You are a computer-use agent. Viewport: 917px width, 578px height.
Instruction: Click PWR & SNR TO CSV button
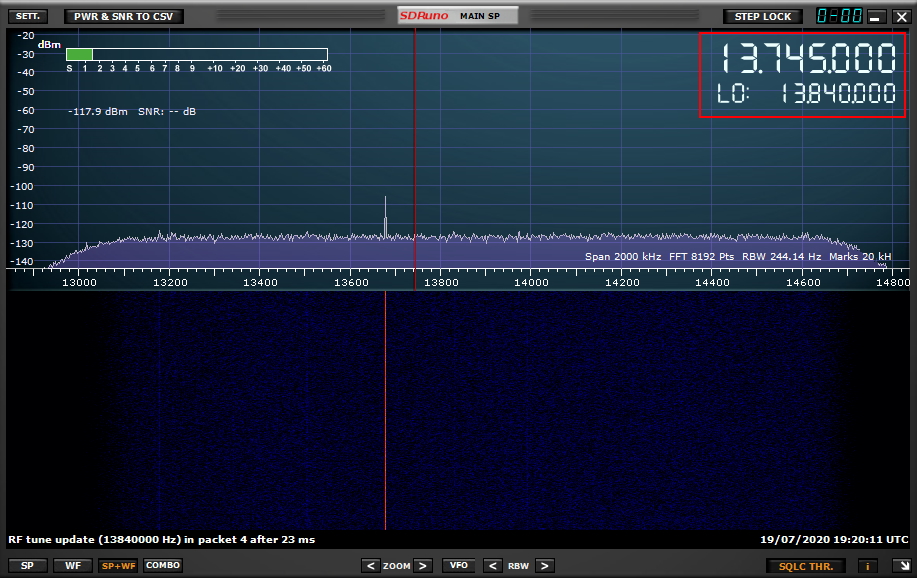123,16
